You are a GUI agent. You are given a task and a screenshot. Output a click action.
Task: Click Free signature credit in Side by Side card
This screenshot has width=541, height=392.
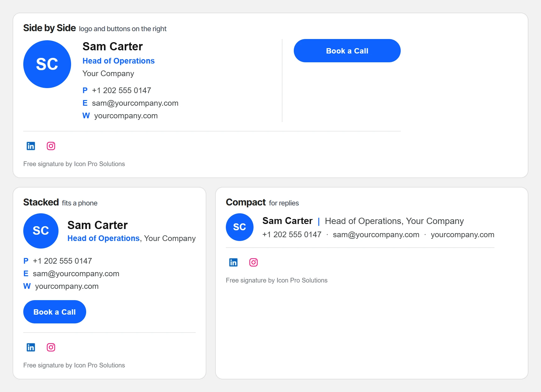coord(74,164)
